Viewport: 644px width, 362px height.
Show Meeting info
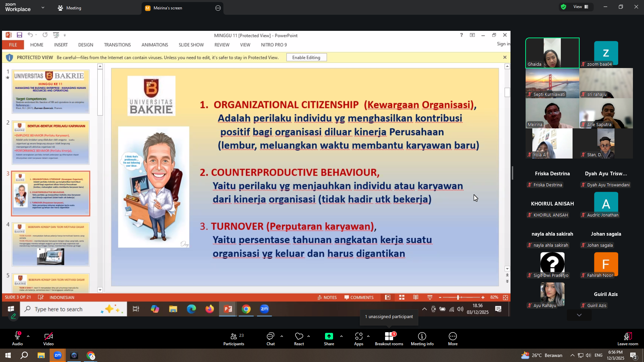[x=422, y=339]
